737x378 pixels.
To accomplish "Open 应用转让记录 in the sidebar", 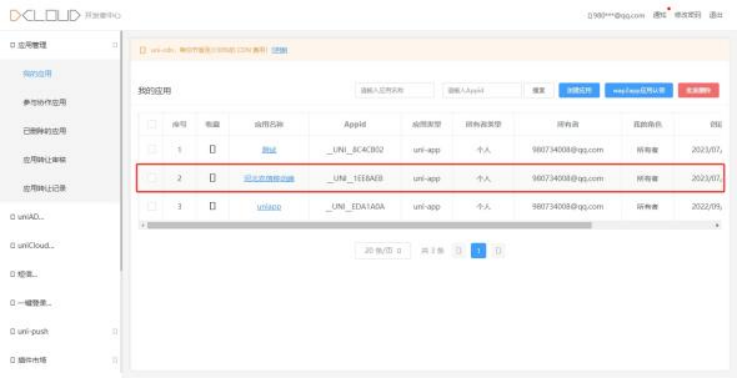I will [x=44, y=189].
